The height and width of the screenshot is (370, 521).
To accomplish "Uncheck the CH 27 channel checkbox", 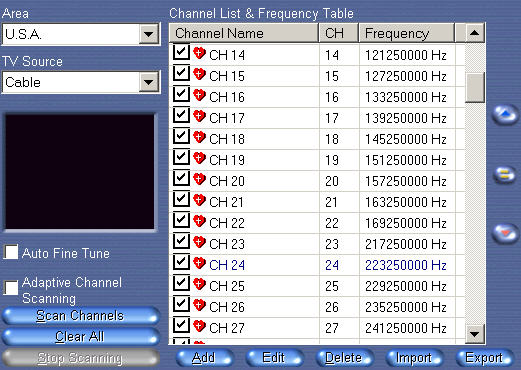I will click(181, 325).
